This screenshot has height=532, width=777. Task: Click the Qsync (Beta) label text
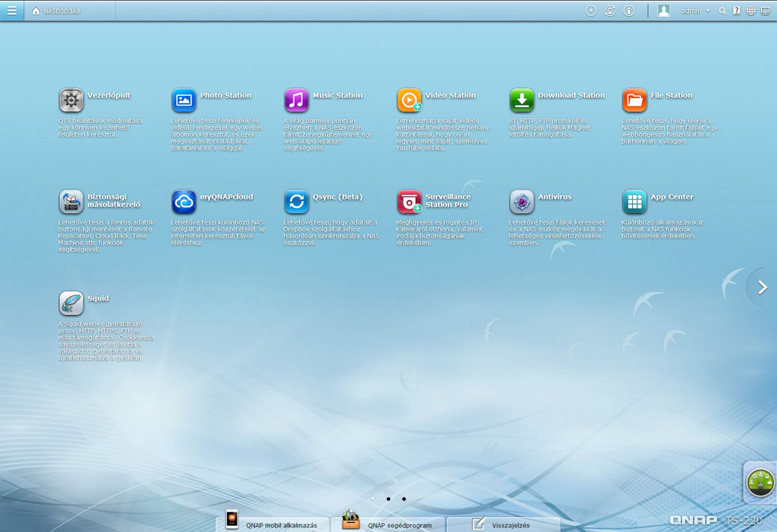pyautogui.click(x=338, y=197)
